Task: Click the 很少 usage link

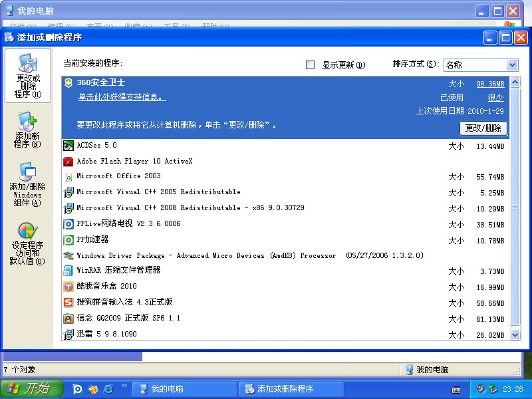Action: pyautogui.click(x=495, y=98)
